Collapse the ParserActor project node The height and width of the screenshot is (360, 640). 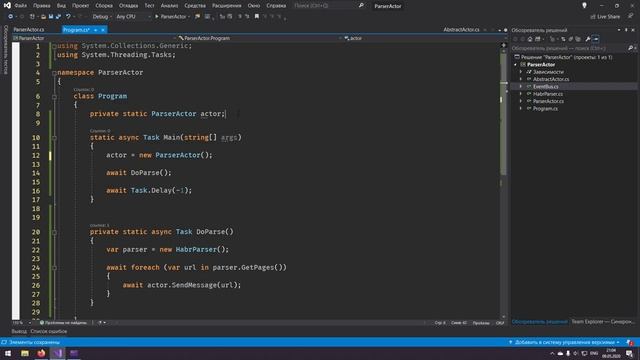515,64
